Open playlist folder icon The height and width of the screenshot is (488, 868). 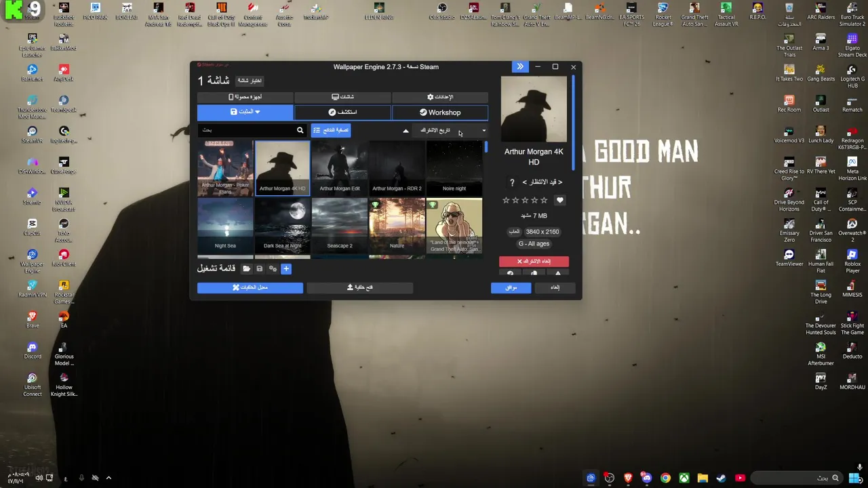(246, 269)
